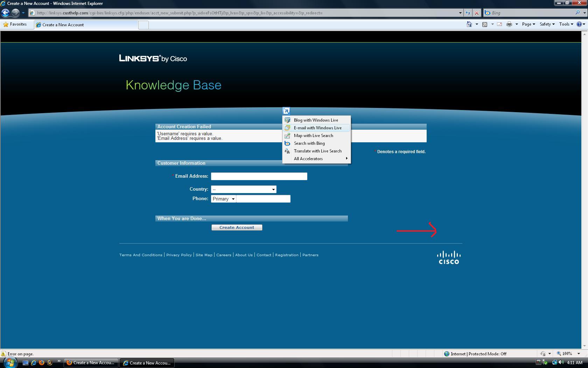Open the Privacy Policy footer link
Image resolution: width=588 pixels, height=368 pixels.
pos(179,255)
